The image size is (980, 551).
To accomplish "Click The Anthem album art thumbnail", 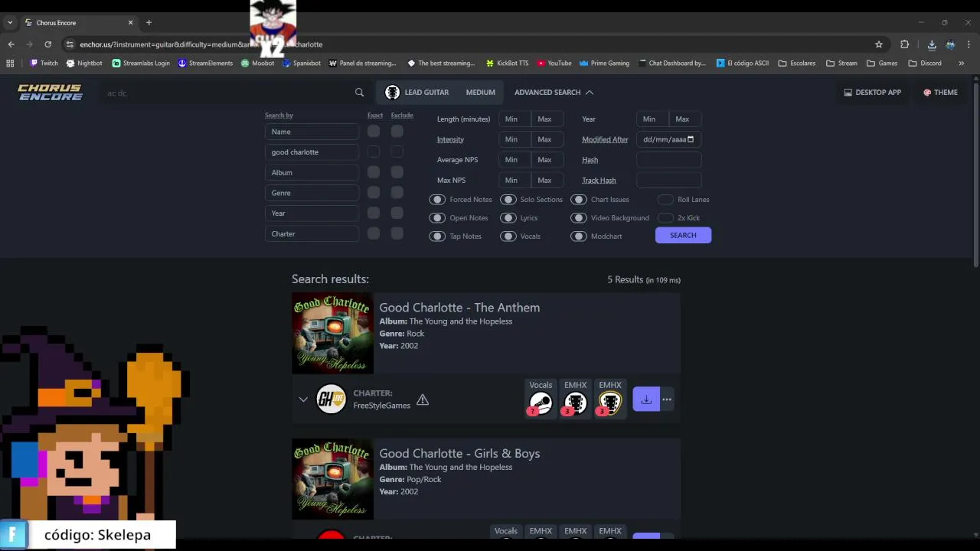I will (332, 333).
